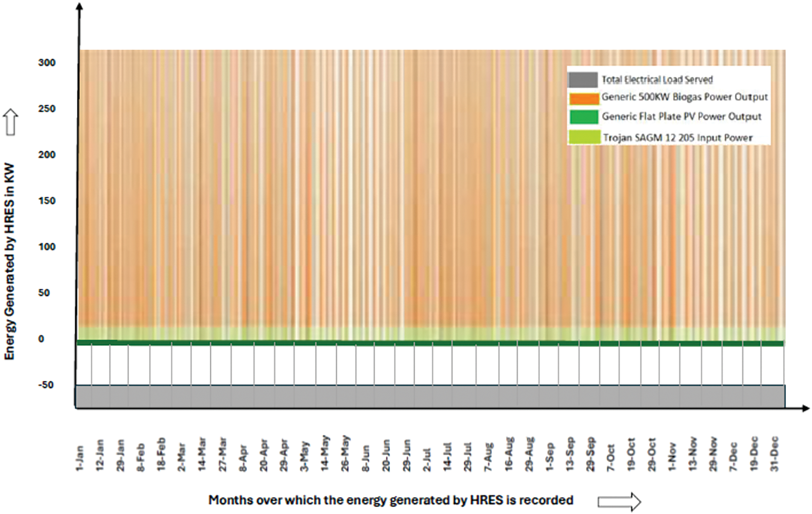Select the orange Biogas Power Output legend swatch
Screen dimensions: 812x514
(x=584, y=98)
